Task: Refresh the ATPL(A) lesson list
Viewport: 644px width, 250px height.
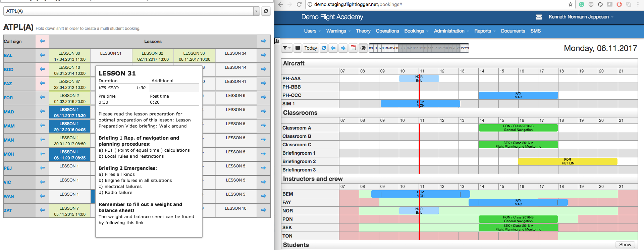Action: [266, 11]
